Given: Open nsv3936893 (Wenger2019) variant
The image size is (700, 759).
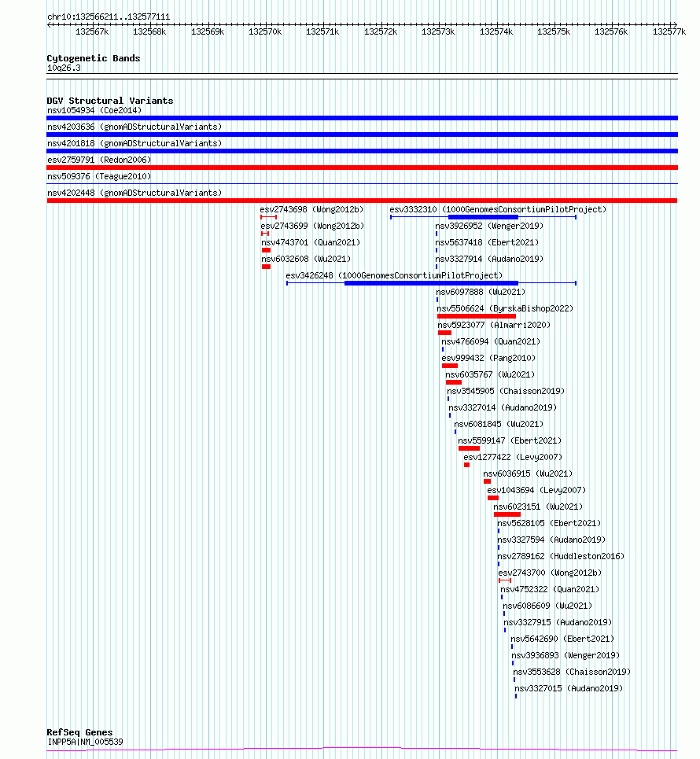Looking at the screenshot, I should (566, 655).
